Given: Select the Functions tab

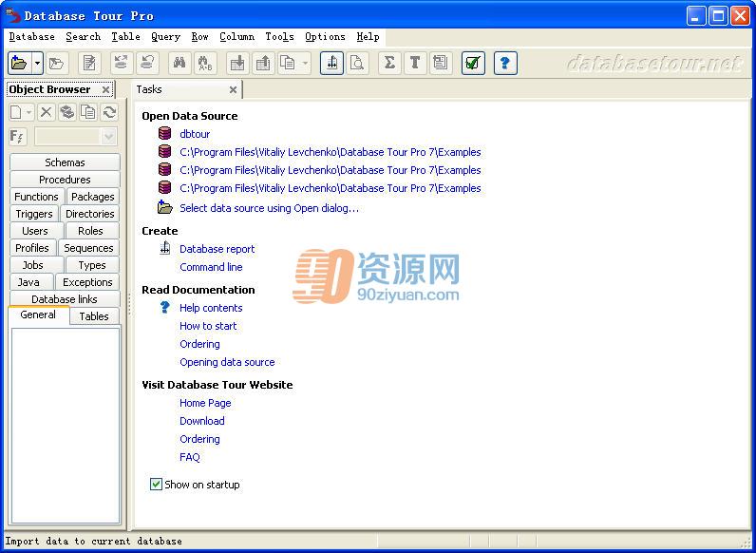Looking at the screenshot, I should 37,197.
